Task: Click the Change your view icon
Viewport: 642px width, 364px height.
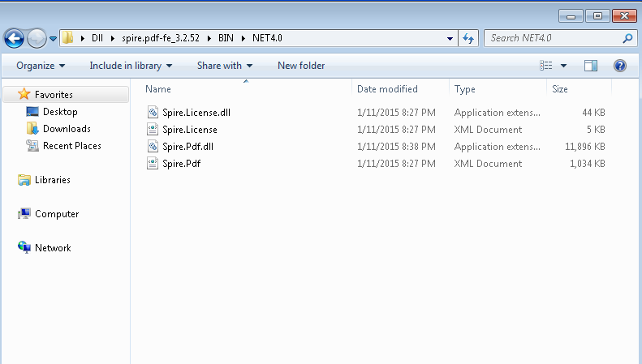Action: pyautogui.click(x=547, y=66)
